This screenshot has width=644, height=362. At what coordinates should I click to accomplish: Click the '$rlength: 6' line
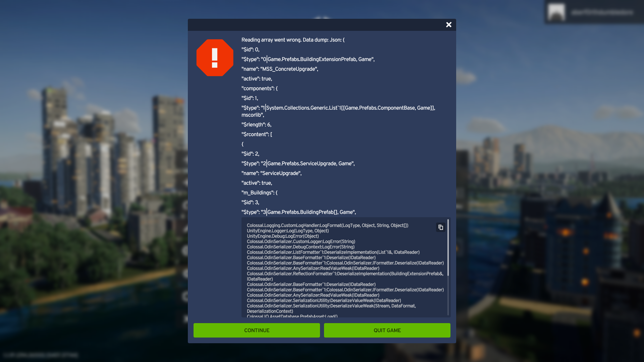click(256, 125)
